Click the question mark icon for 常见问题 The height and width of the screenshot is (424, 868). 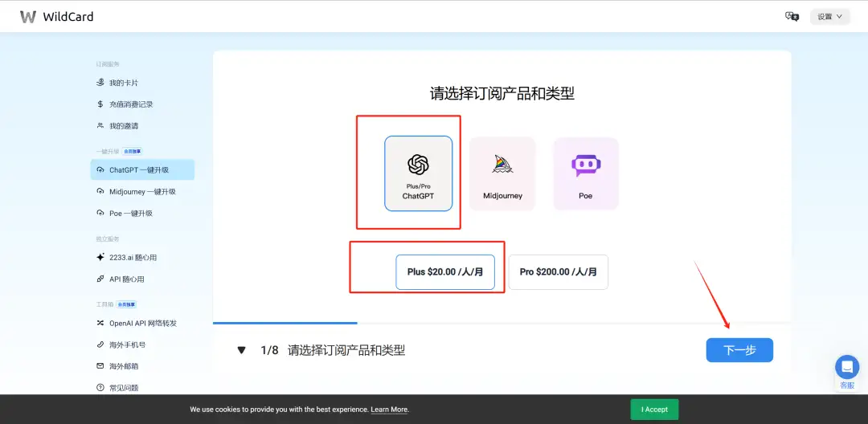(x=100, y=388)
